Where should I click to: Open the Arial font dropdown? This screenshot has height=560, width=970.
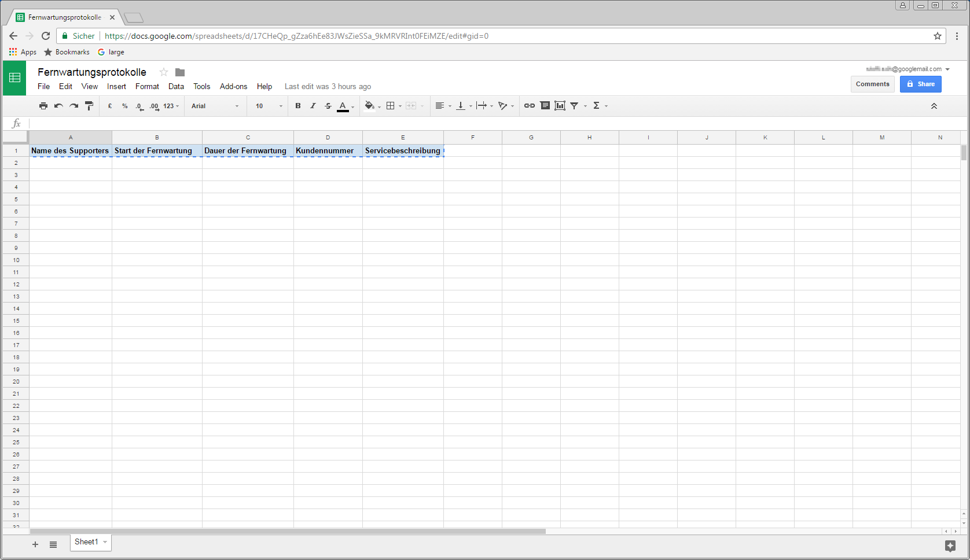point(215,106)
